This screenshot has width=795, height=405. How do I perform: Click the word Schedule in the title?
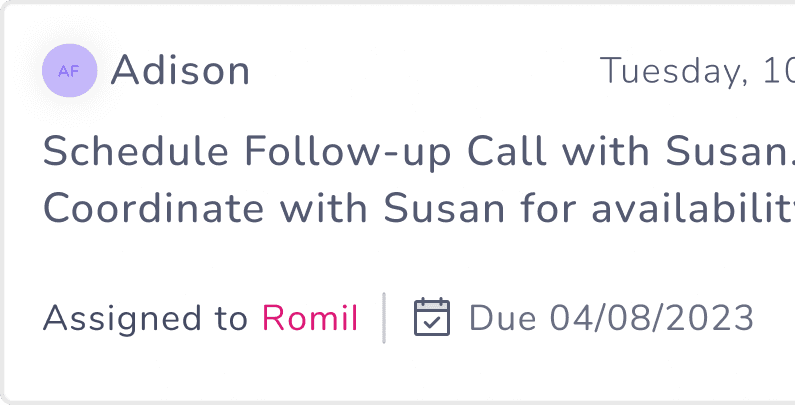[136, 151]
